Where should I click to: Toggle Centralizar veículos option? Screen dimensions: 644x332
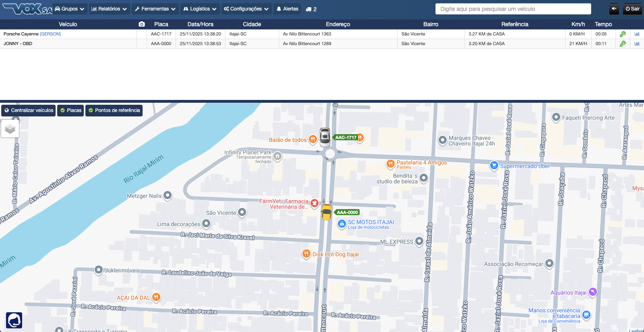click(29, 110)
